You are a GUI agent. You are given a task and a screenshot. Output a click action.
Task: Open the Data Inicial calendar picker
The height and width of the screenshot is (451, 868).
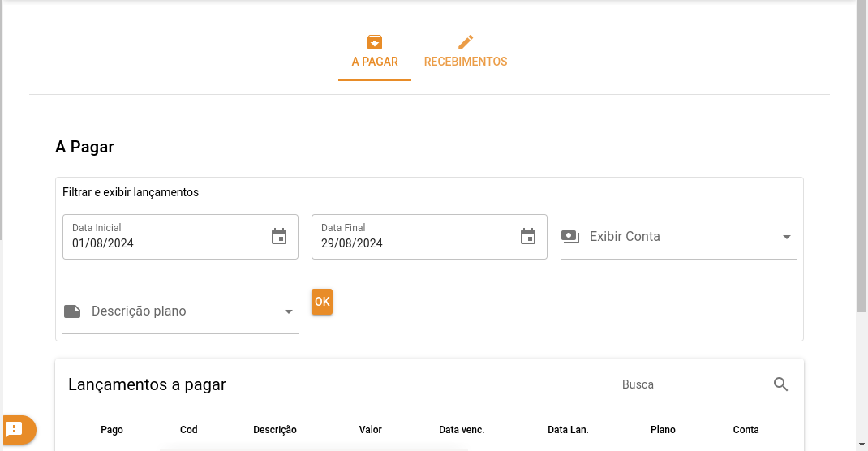coord(279,236)
